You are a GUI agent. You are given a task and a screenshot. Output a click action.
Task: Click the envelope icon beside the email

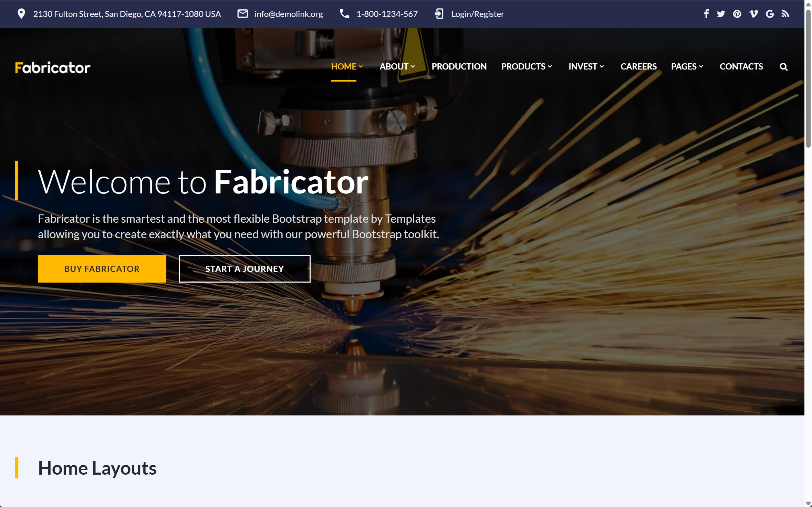(x=243, y=14)
